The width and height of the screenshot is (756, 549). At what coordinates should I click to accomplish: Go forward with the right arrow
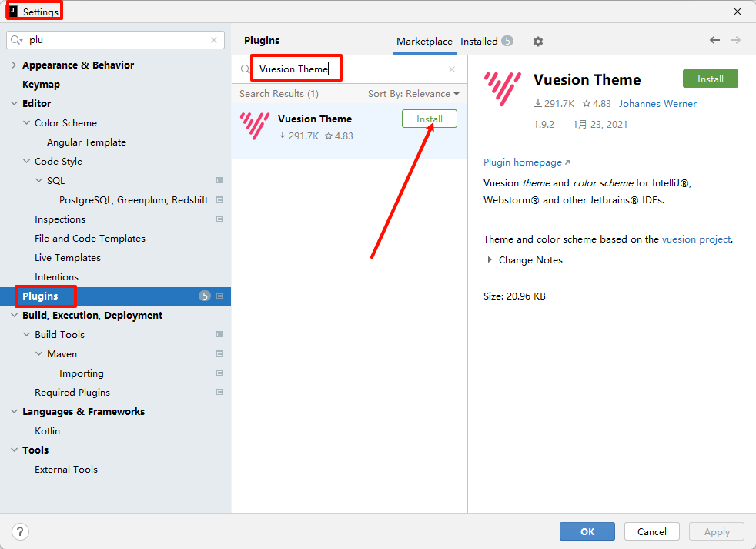coord(734,40)
